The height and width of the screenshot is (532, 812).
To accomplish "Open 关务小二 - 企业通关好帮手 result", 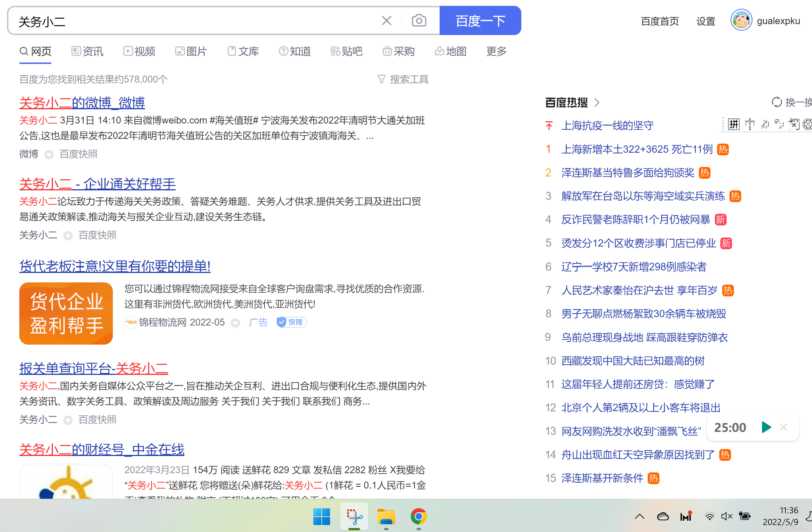I will 97,184.
